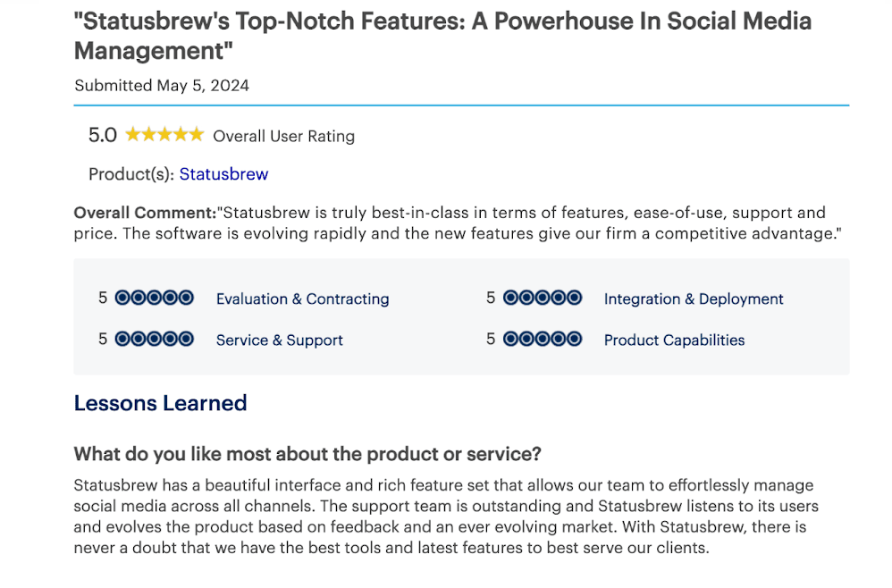Click the Overall Comment paragraph text
The image size is (892, 588).
(x=456, y=223)
